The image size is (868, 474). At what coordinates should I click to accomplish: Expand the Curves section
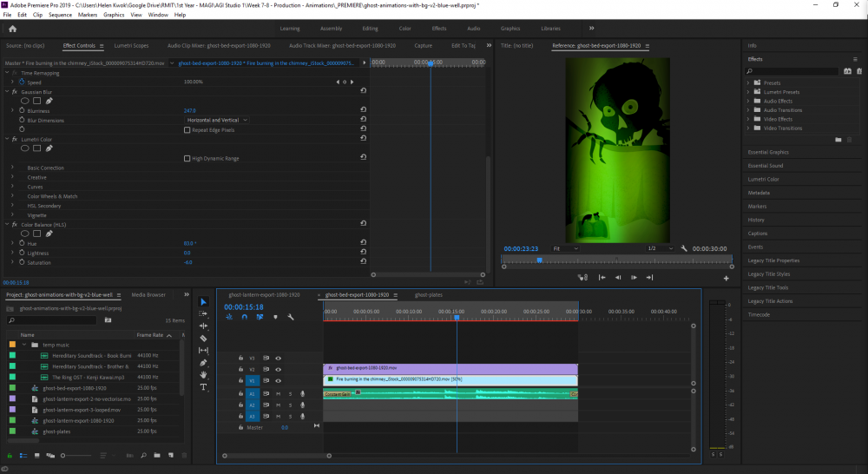[x=12, y=187]
